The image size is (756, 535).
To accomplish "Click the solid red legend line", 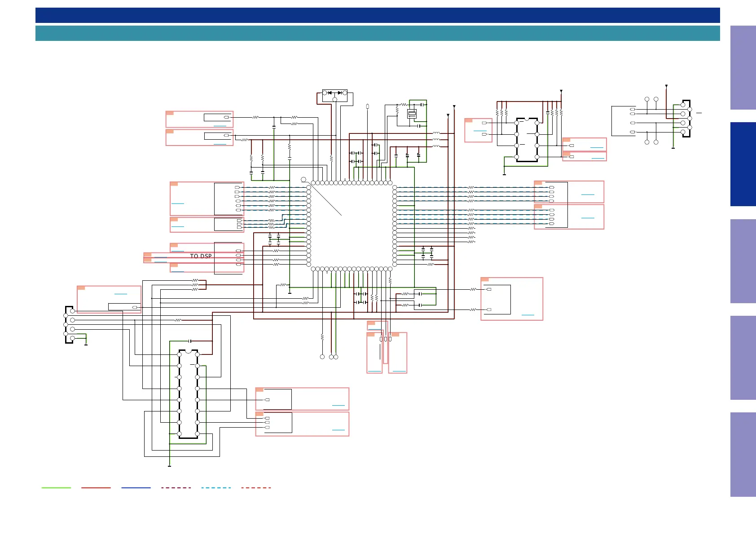I will 96,488.
